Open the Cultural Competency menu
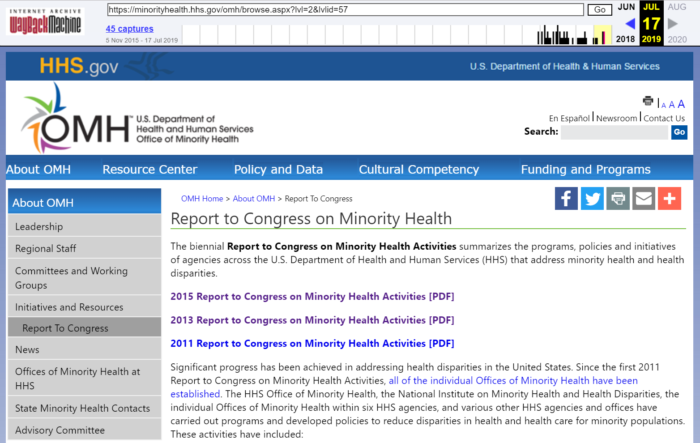Image resolution: width=700 pixels, height=443 pixels. tap(418, 169)
